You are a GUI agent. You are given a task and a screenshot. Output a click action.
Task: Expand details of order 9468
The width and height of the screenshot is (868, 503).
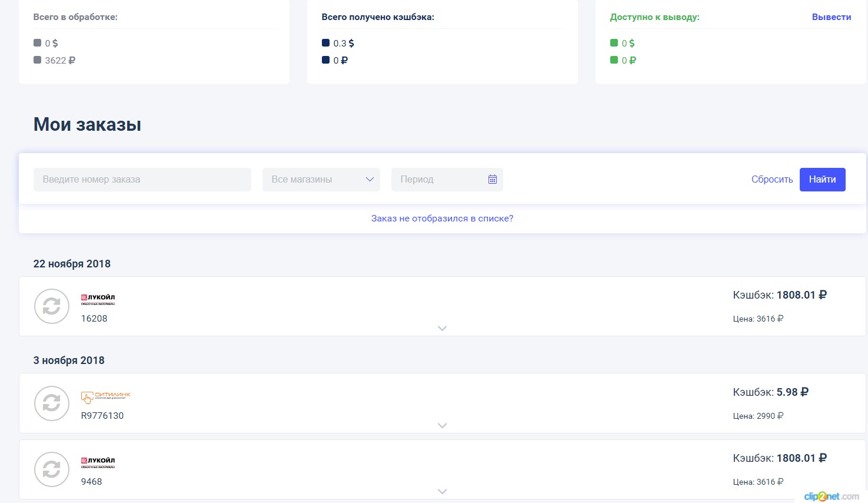coord(443,491)
